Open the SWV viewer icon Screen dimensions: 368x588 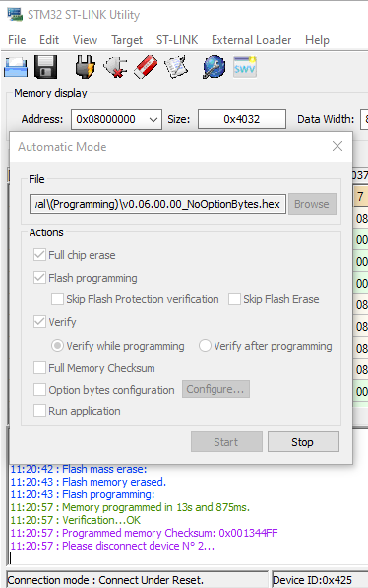(245, 67)
